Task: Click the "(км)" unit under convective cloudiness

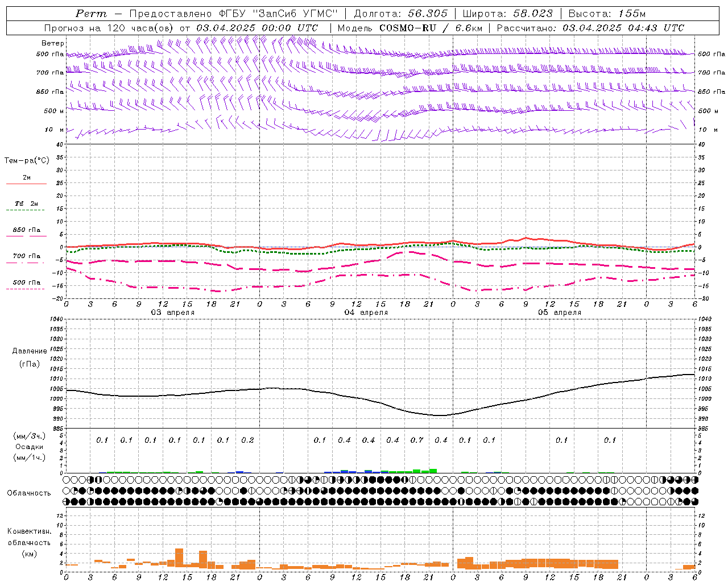Action: [x=29, y=554]
